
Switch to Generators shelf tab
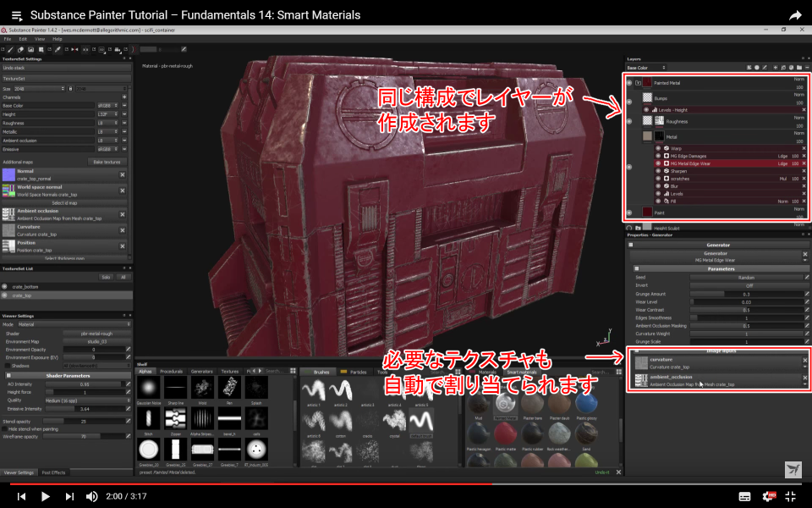tap(202, 372)
